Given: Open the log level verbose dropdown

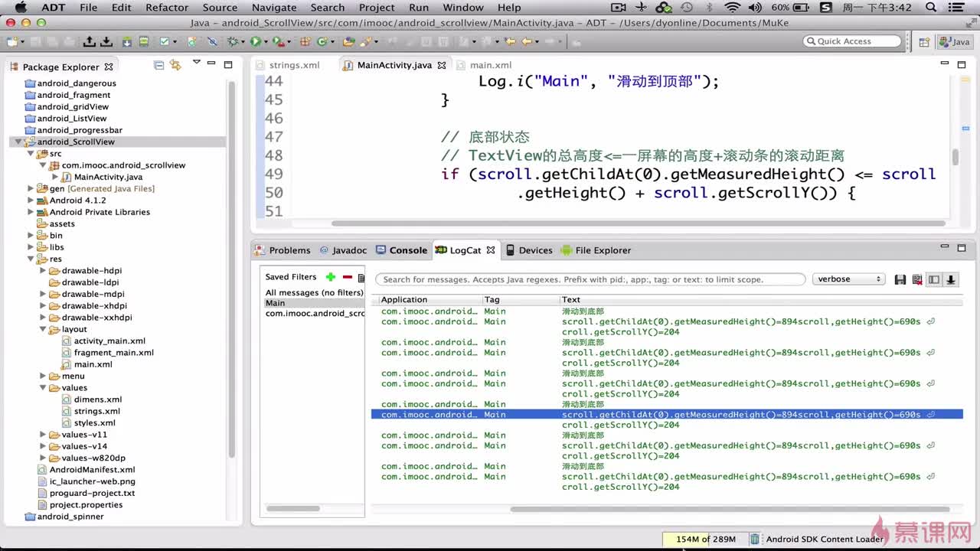Looking at the screenshot, I should click(848, 279).
